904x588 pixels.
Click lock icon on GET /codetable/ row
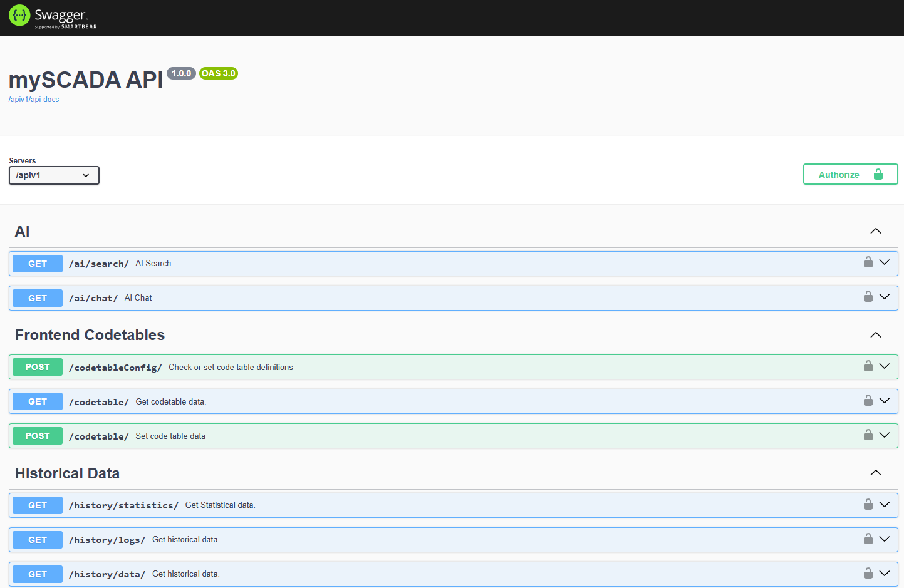tap(868, 401)
